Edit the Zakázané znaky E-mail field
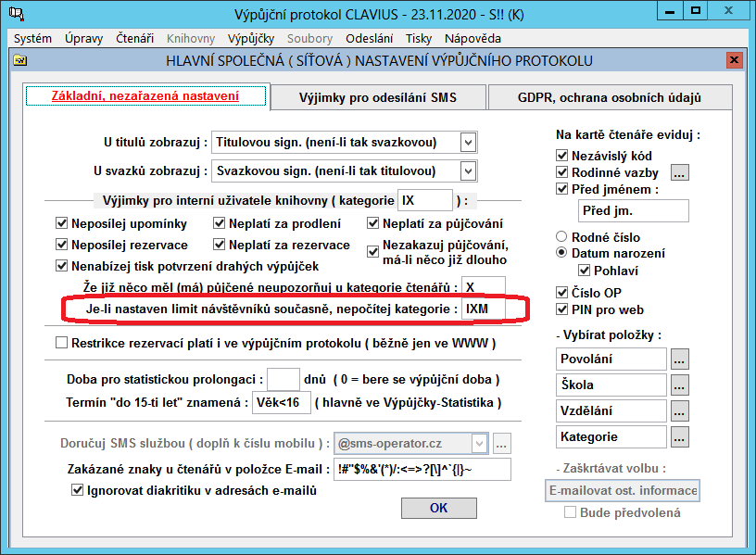Screen dimensions: 756x555 tap(422, 469)
